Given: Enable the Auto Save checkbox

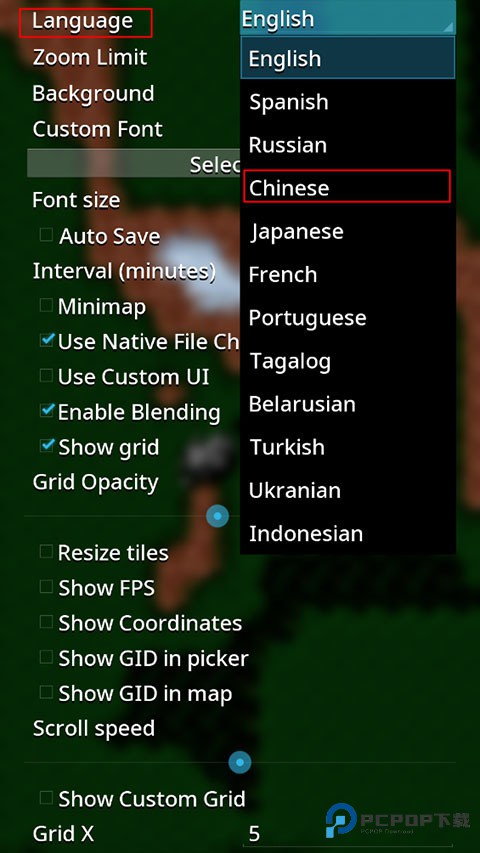Looking at the screenshot, I should pos(46,235).
